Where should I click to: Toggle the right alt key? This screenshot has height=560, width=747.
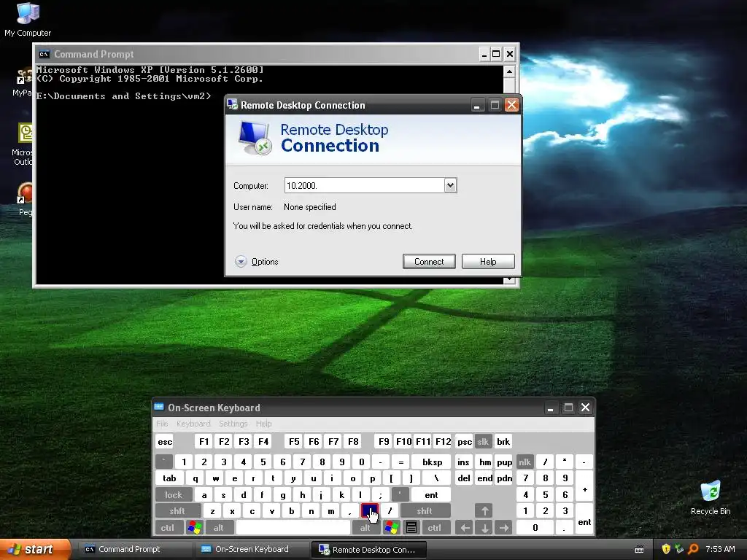[365, 528]
